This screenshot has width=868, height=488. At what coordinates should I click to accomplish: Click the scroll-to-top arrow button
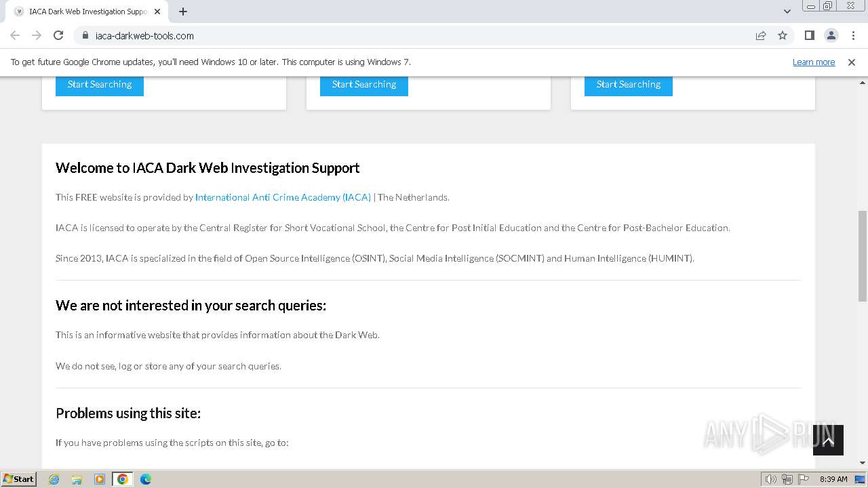828,441
